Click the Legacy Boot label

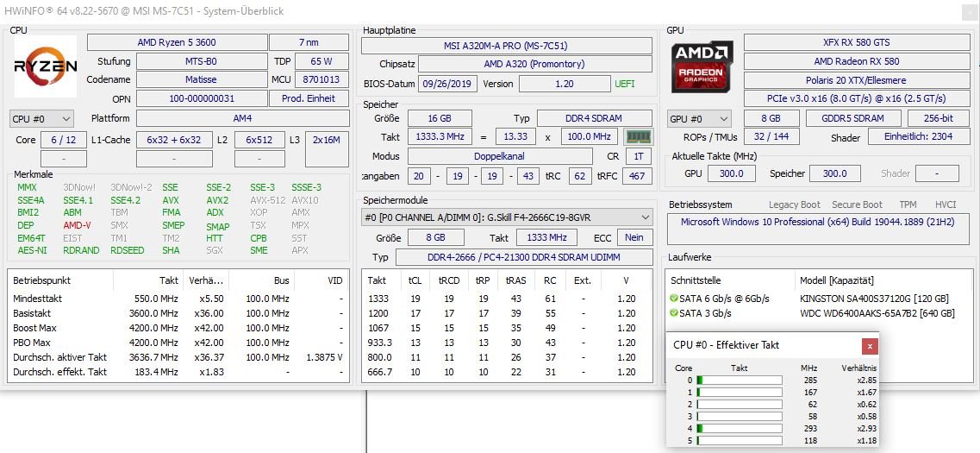795,204
